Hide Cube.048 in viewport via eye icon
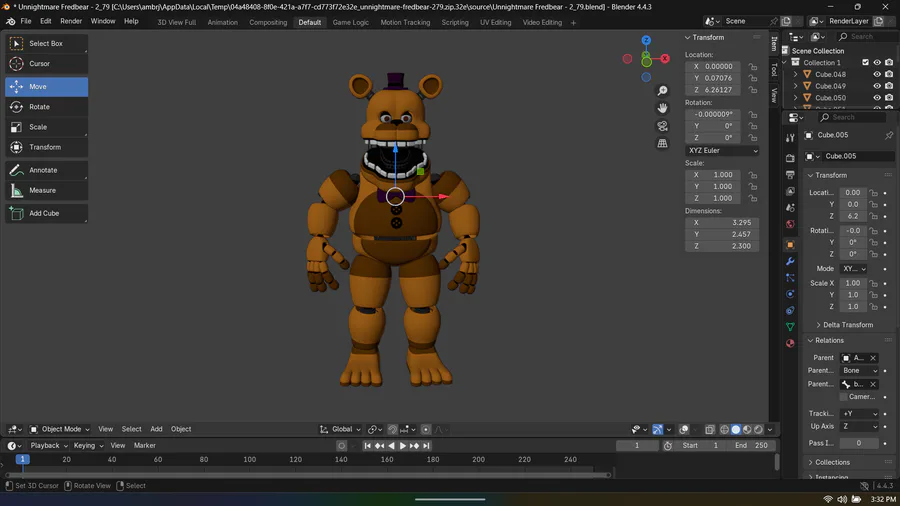The height and width of the screenshot is (506, 900). pyautogui.click(x=877, y=75)
